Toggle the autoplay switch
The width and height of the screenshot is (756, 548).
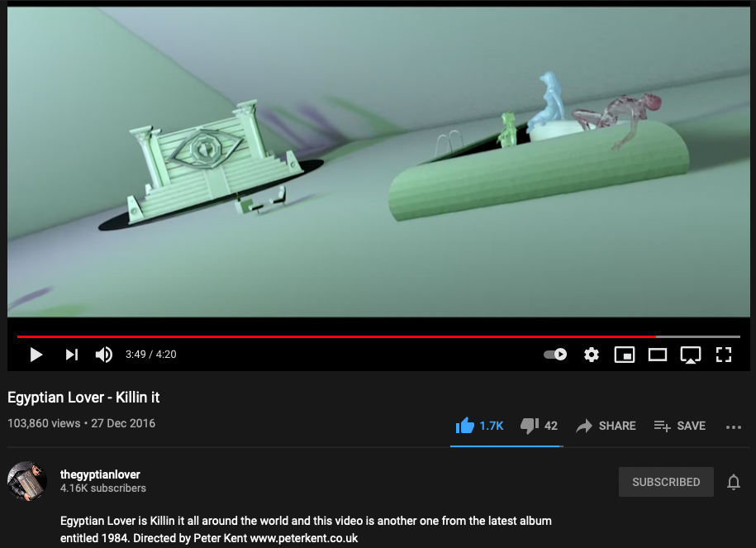pos(555,355)
